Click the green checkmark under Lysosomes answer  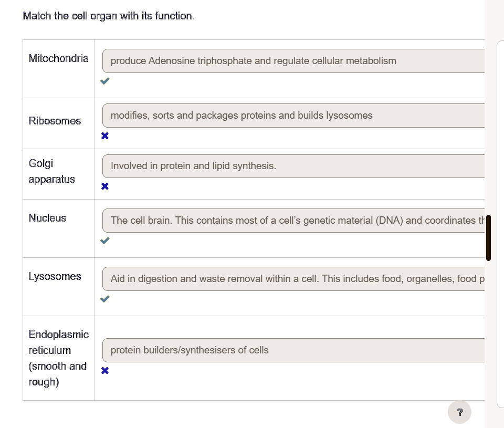tap(104, 299)
